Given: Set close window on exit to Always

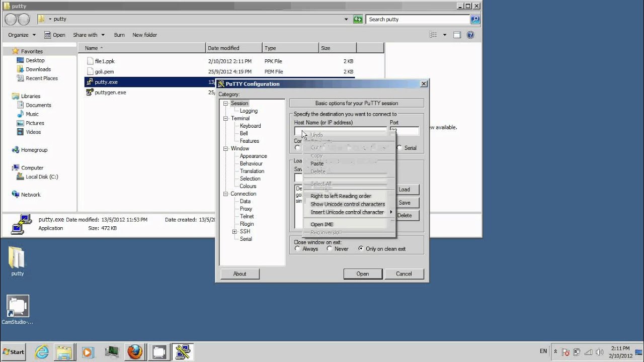Looking at the screenshot, I should point(306,249).
